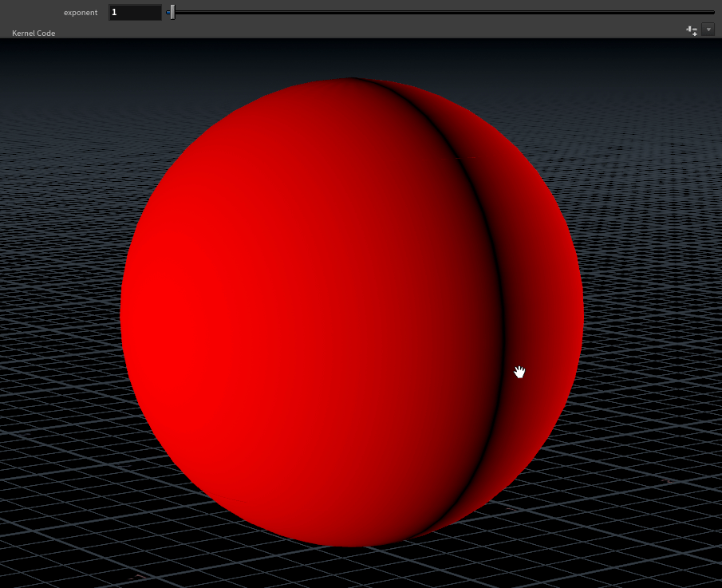Set exponent slider to its far right end
Screen dimensions: 722x588
[713, 12]
